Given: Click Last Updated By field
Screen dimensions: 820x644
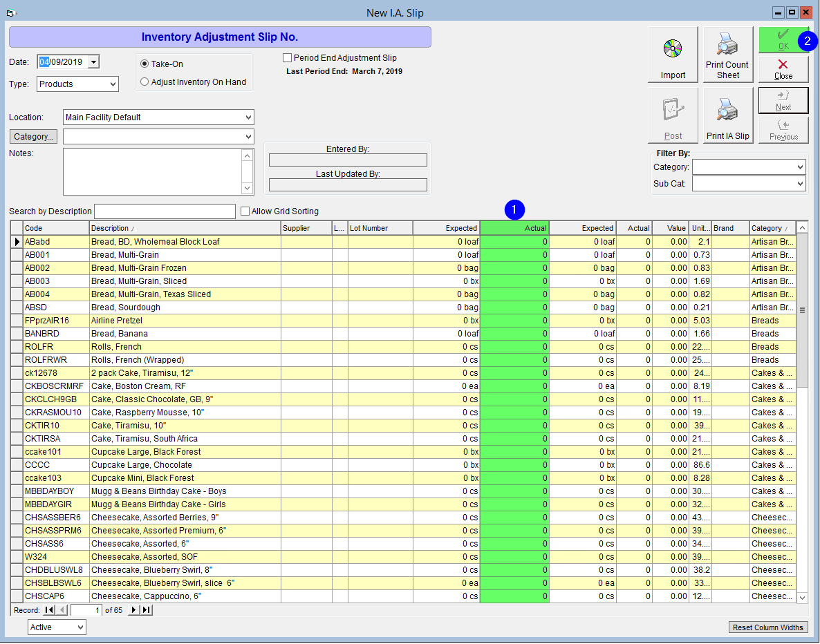Looking at the screenshot, I should point(348,184).
